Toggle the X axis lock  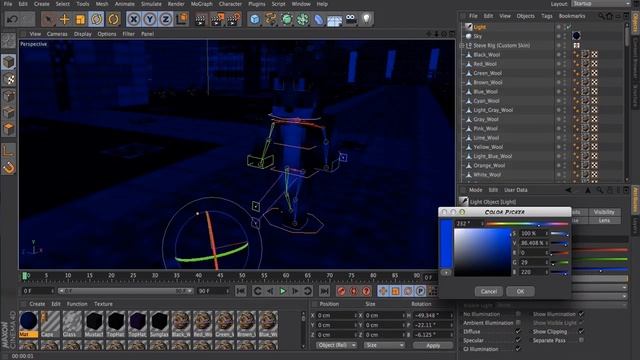[x=133, y=19]
